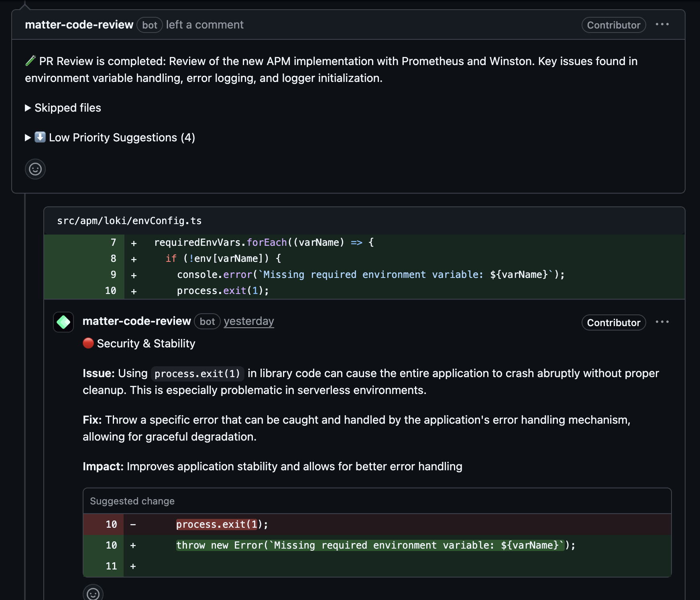Click the red circle beside Security & Stability
This screenshot has height=600, width=700.
tap(88, 343)
